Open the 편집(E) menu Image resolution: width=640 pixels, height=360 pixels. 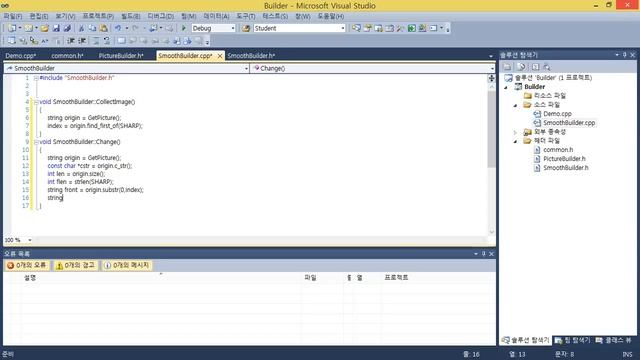(39, 16)
